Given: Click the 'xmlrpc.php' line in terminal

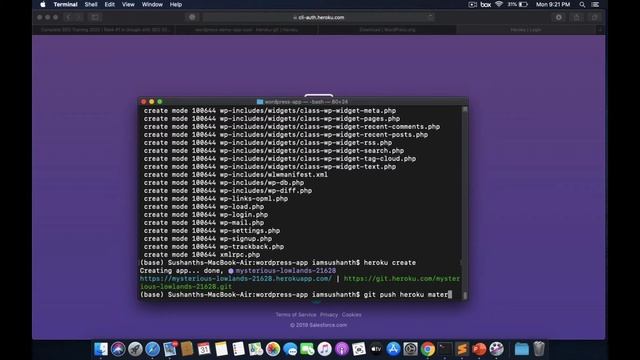Looking at the screenshot, I should tap(202, 255).
